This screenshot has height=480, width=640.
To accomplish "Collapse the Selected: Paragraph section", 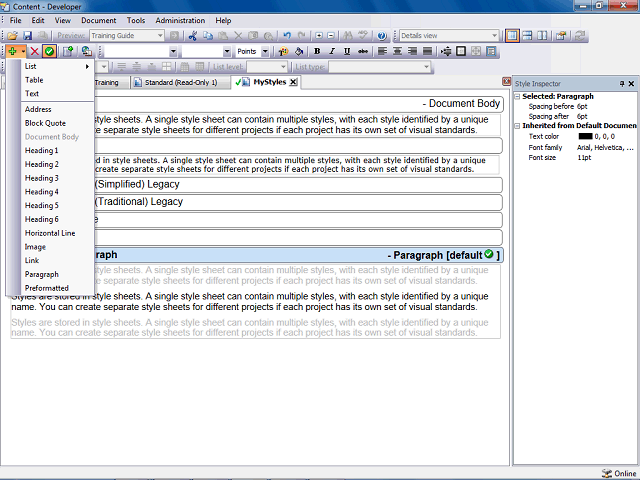I will [517, 96].
